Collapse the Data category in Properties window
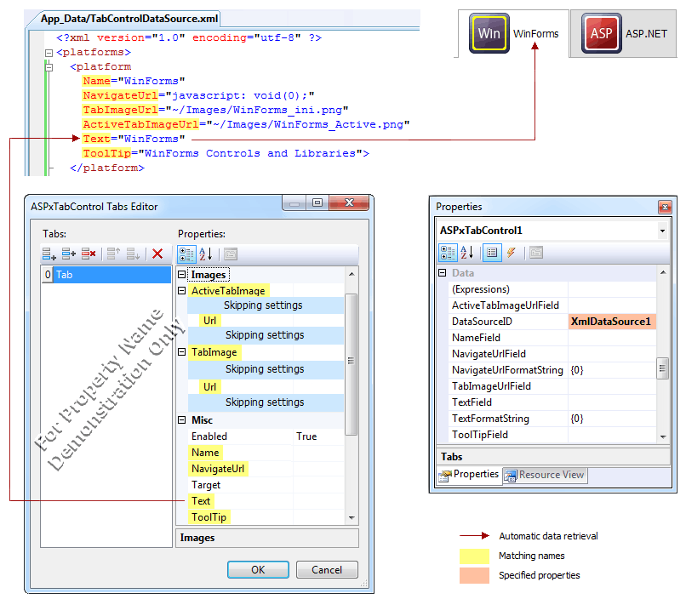The height and width of the screenshot is (616, 686). [443, 272]
